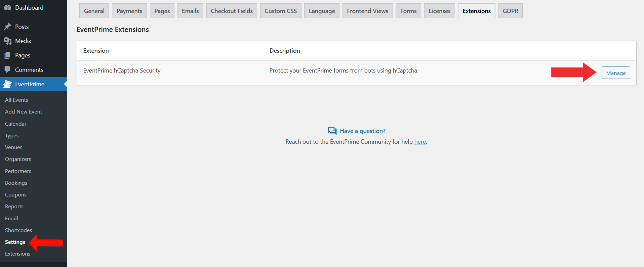Viewport: 644px width, 267px height.
Task: Open the Bookings submenu item
Action: point(16,183)
